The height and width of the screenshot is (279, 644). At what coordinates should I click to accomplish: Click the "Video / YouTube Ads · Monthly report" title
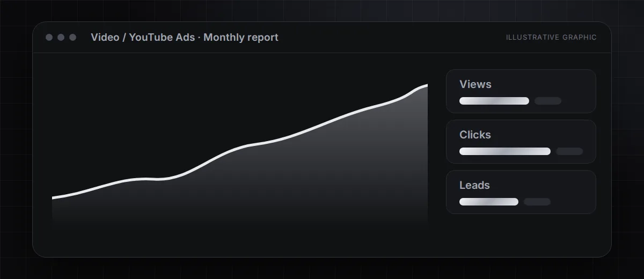pos(185,38)
